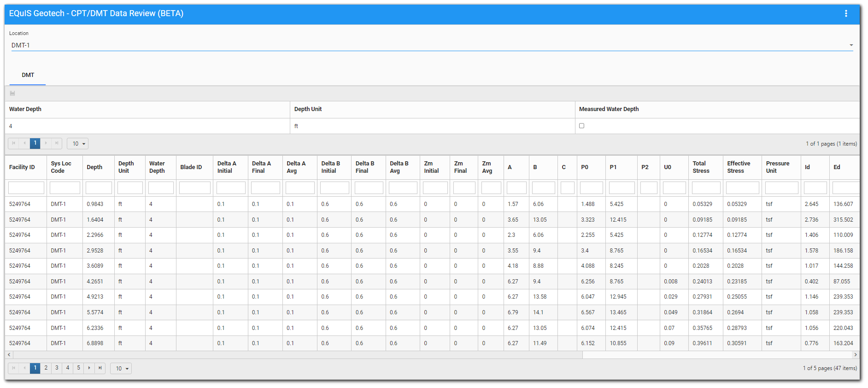Click next page arrow in top pager
This screenshot has width=868, height=388.
tap(46, 143)
